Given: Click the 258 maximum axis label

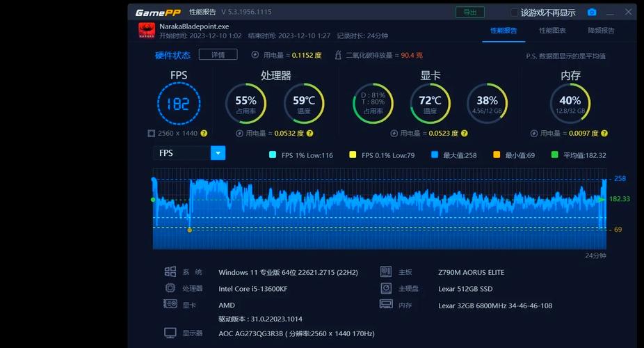Looking at the screenshot, I should coord(620,178).
